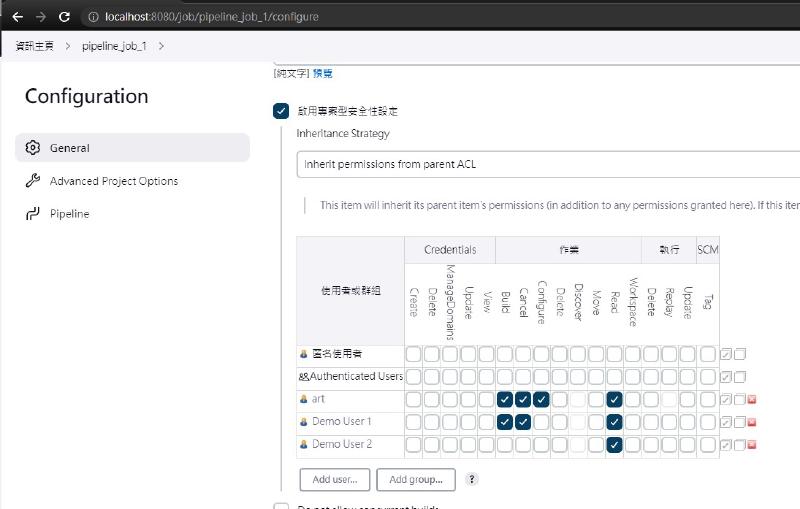This screenshot has height=509, width=800.
Task: Open help icon next to Add group
Action: point(472,479)
